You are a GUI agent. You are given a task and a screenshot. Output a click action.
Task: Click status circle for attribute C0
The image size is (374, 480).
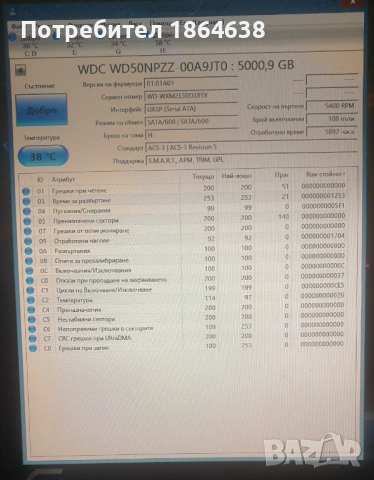30,281
